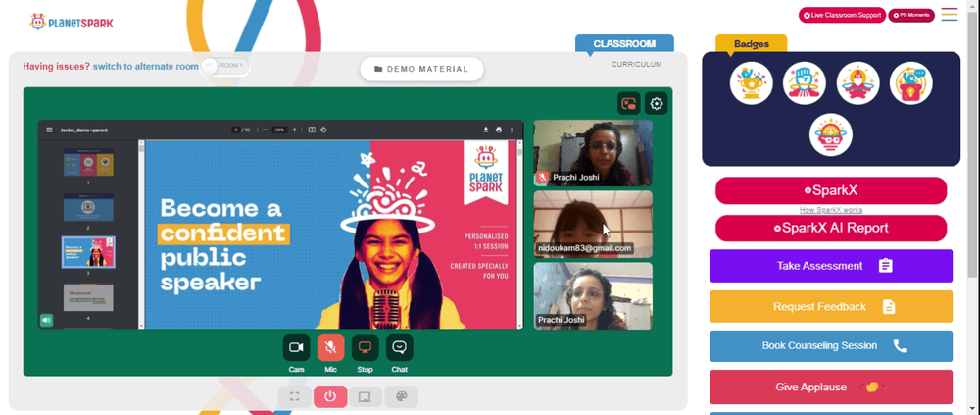Click Request Feedback button
The image size is (980, 415).
831,307
